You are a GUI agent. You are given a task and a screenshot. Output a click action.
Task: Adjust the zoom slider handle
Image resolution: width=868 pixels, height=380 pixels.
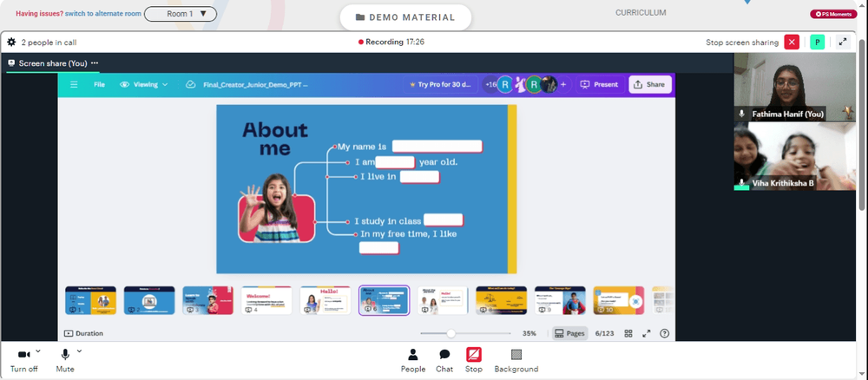pyautogui.click(x=451, y=333)
